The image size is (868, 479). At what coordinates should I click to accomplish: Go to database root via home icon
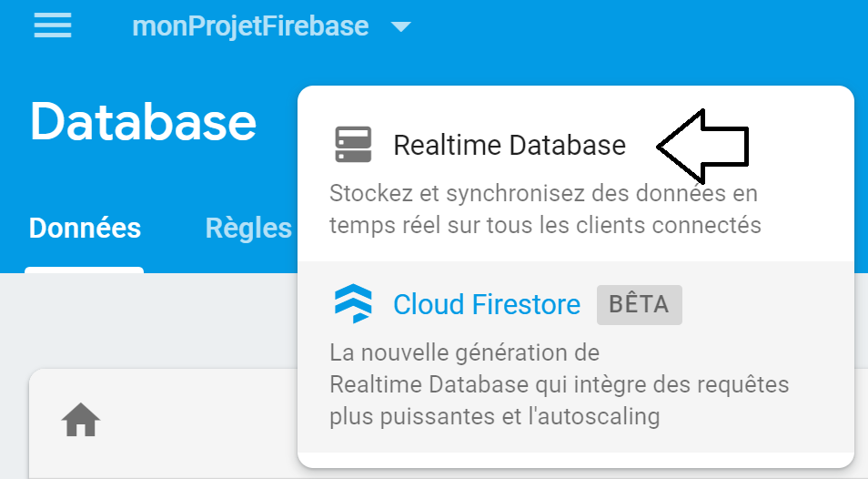[81, 420]
